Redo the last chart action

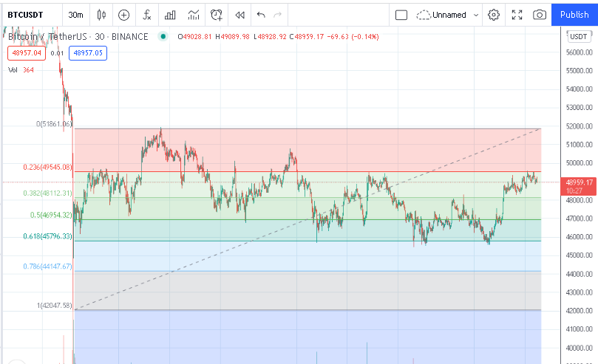tap(278, 15)
